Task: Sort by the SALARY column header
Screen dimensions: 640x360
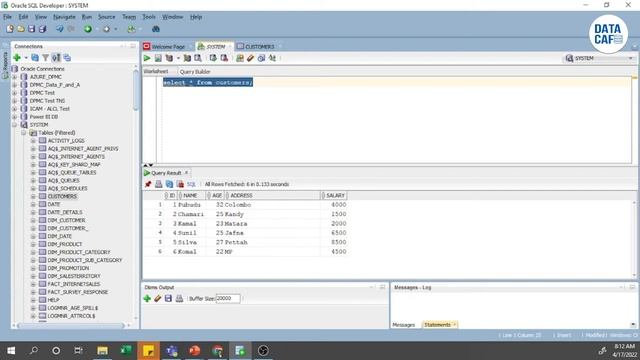Action: 334,196
